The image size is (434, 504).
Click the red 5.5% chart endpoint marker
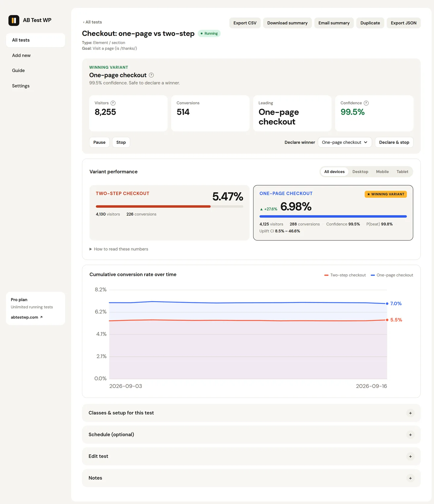point(387,320)
